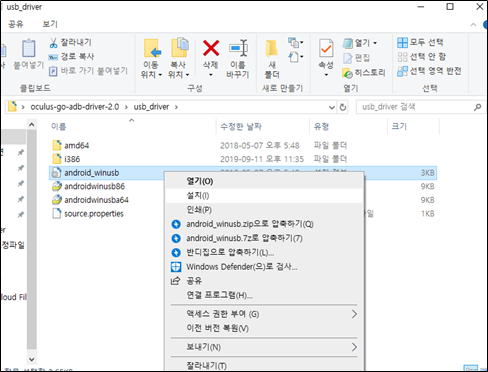This screenshot has width=488, height=372.
Task: Click the navigation pane scroll down arrow
Action: pos(32,359)
